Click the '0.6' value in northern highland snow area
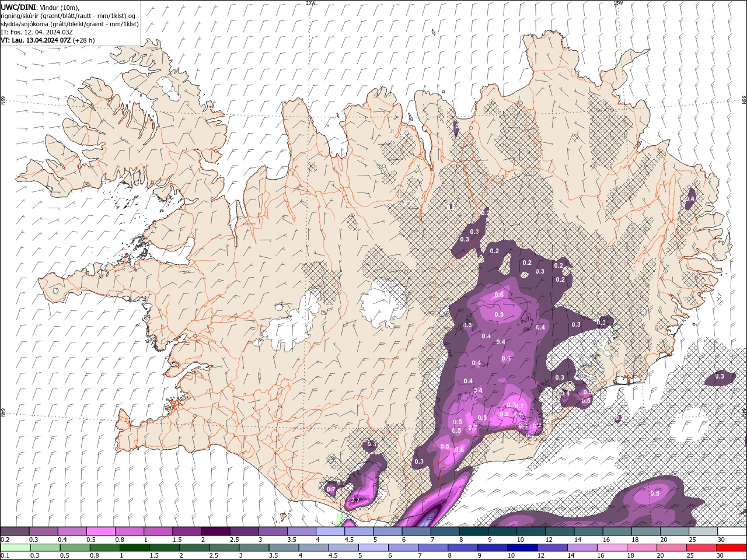The width and height of the screenshot is (747, 560). (x=499, y=295)
